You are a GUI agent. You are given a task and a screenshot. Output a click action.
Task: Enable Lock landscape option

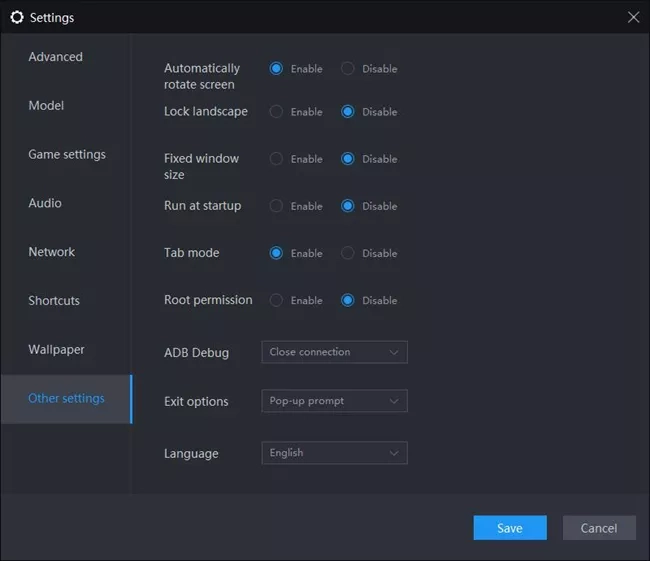[x=277, y=112]
